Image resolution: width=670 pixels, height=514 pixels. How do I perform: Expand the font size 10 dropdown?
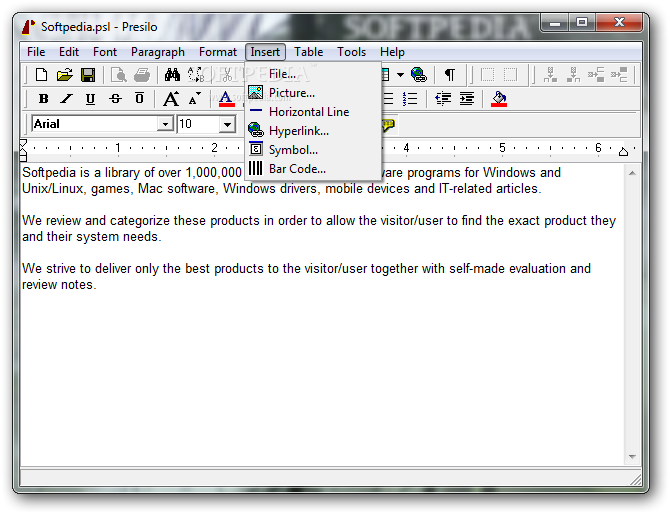(x=227, y=124)
